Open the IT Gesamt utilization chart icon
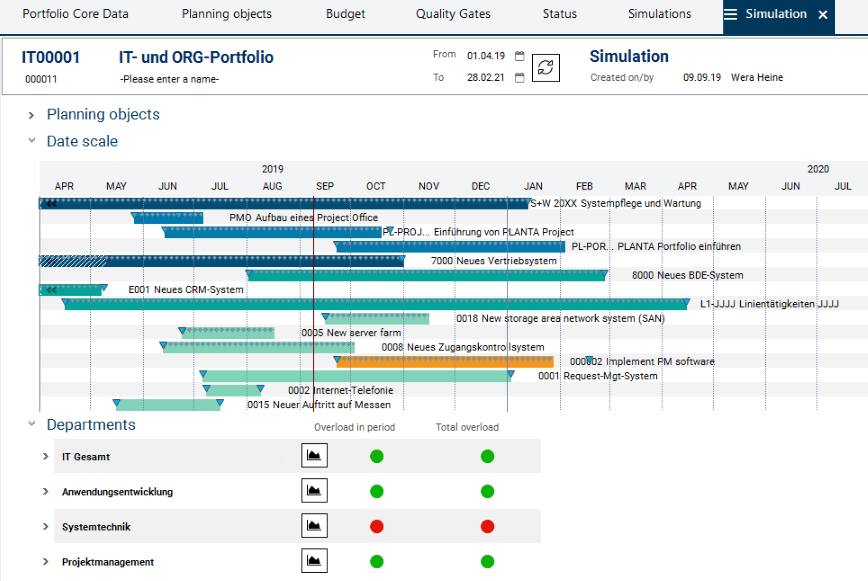Screen dimensions: 868x581 point(314,457)
